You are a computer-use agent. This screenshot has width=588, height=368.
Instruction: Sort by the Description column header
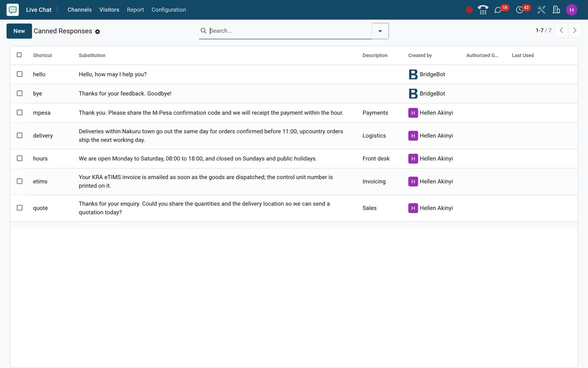pos(375,55)
